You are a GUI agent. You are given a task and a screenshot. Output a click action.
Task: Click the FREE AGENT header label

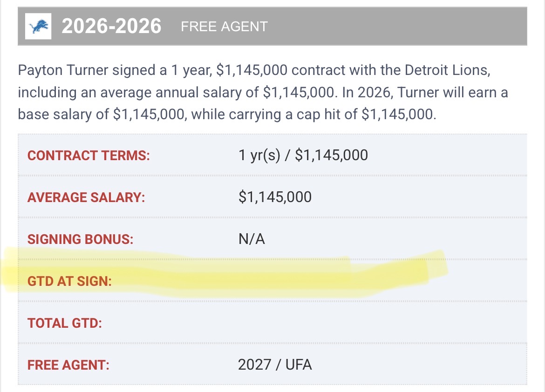coord(224,27)
